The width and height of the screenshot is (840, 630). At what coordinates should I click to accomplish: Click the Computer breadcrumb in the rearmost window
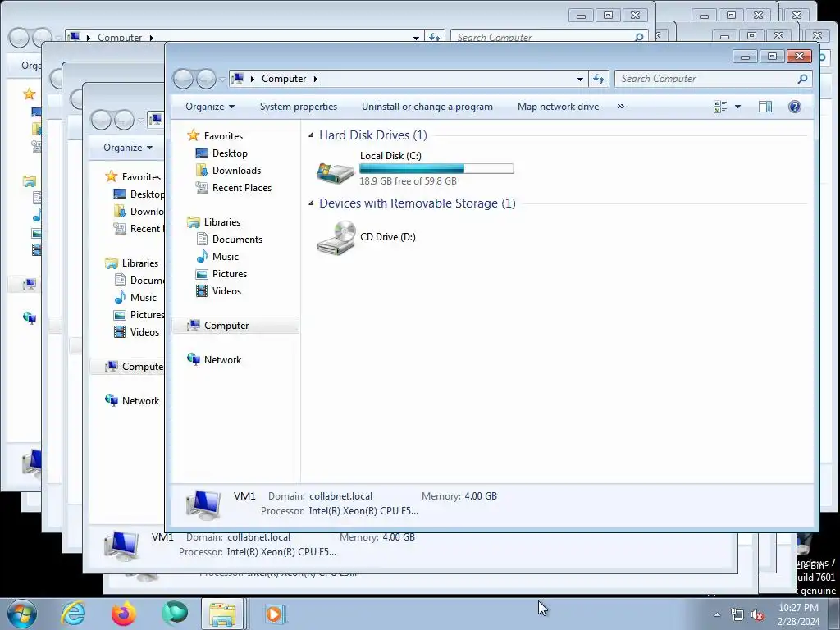[120, 38]
